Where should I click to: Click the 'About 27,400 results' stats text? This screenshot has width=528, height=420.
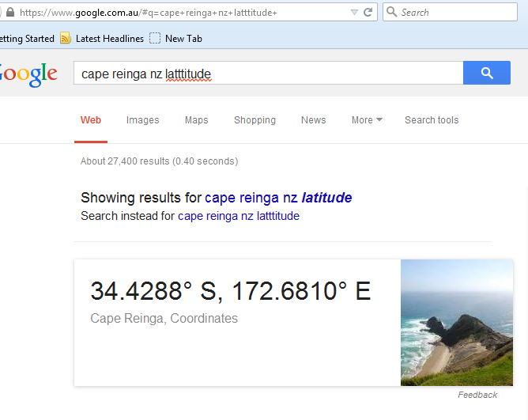[x=160, y=161]
